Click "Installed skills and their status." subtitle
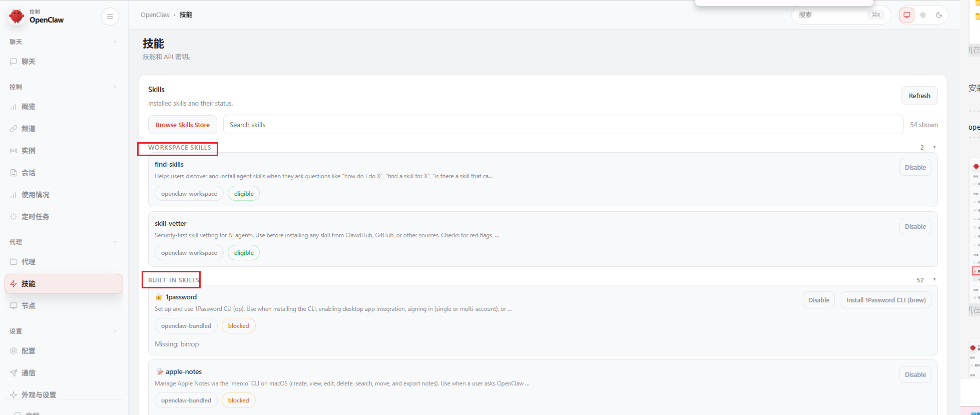Image resolution: width=980 pixels, height=415 pixels. tap(191, 103)
